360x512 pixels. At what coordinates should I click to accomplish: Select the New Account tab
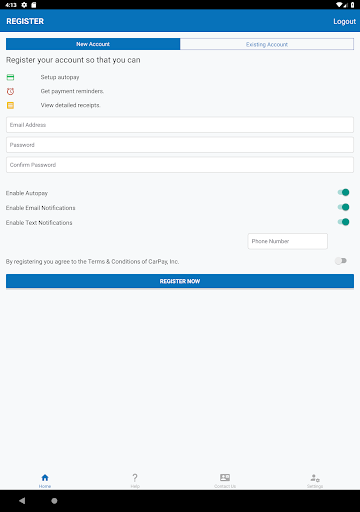click(93, 44)
